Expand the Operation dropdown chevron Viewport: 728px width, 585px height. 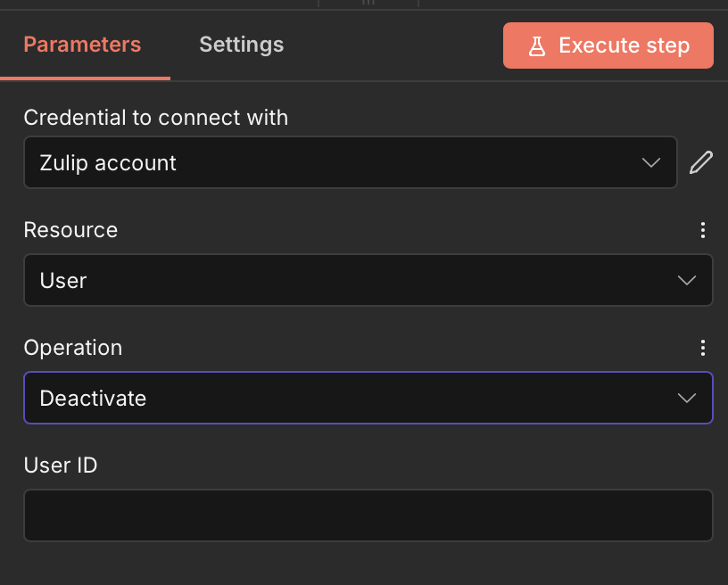point(686,398)
